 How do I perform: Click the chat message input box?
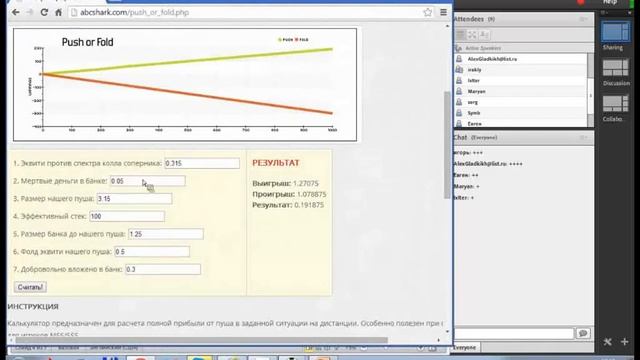(x=514, y=334)
